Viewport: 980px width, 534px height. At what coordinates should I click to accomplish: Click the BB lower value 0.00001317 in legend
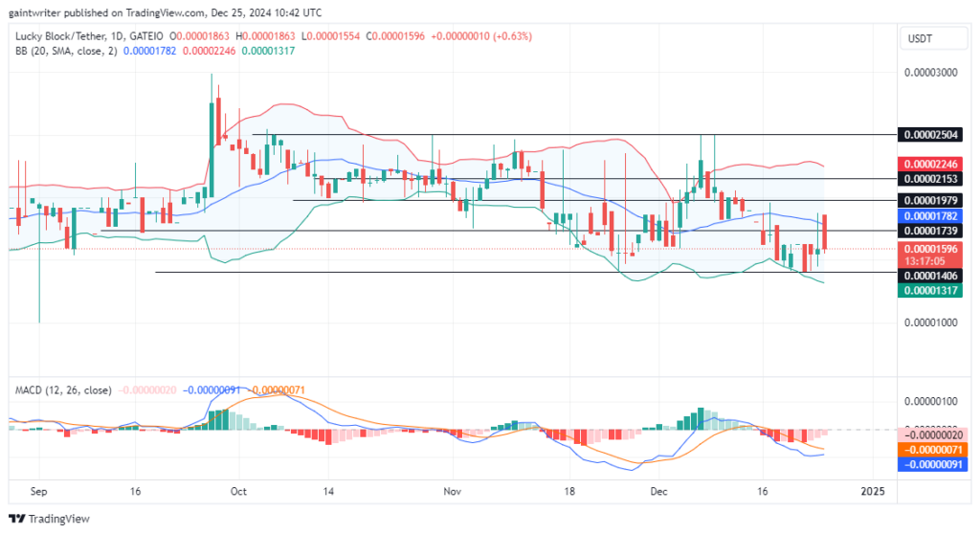pyautogui.click(x=268, y=51)
